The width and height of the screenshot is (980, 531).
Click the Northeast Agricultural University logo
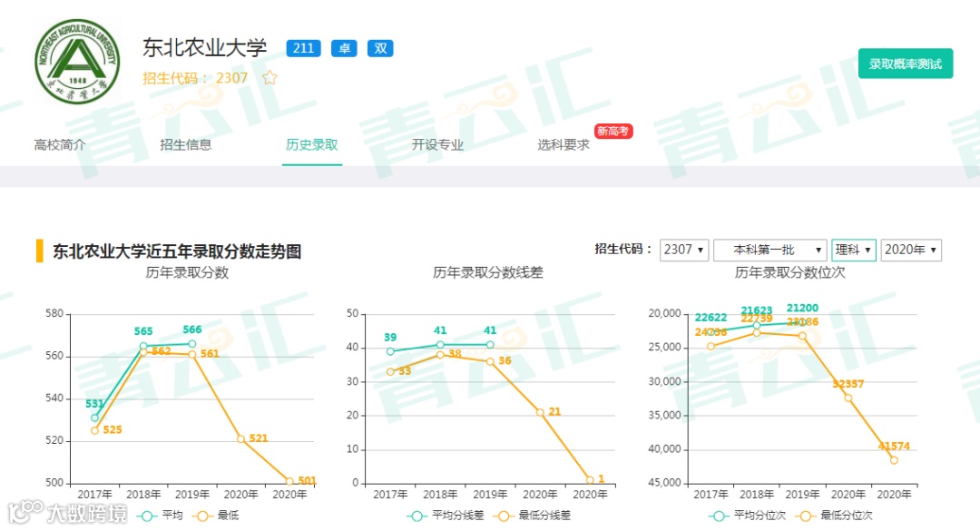pos(77,62)
